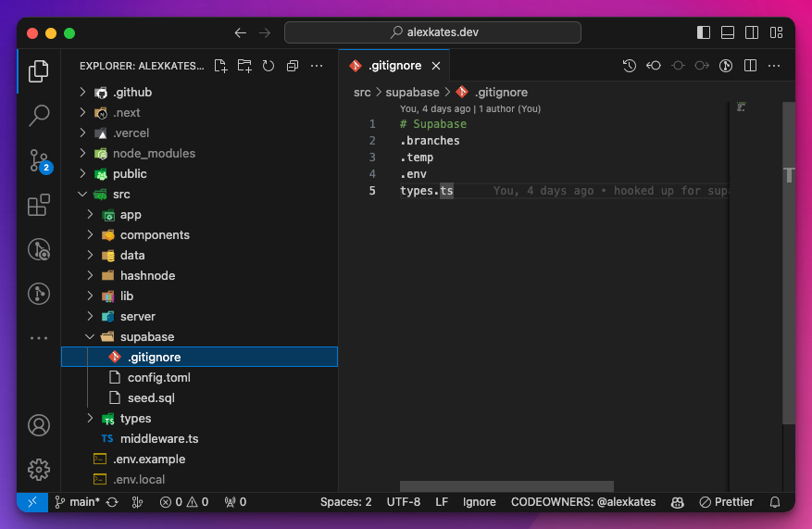Screen dimensions: 812x529
Task: Click the editor horizontal scrollbar
Action: point(506,486)
